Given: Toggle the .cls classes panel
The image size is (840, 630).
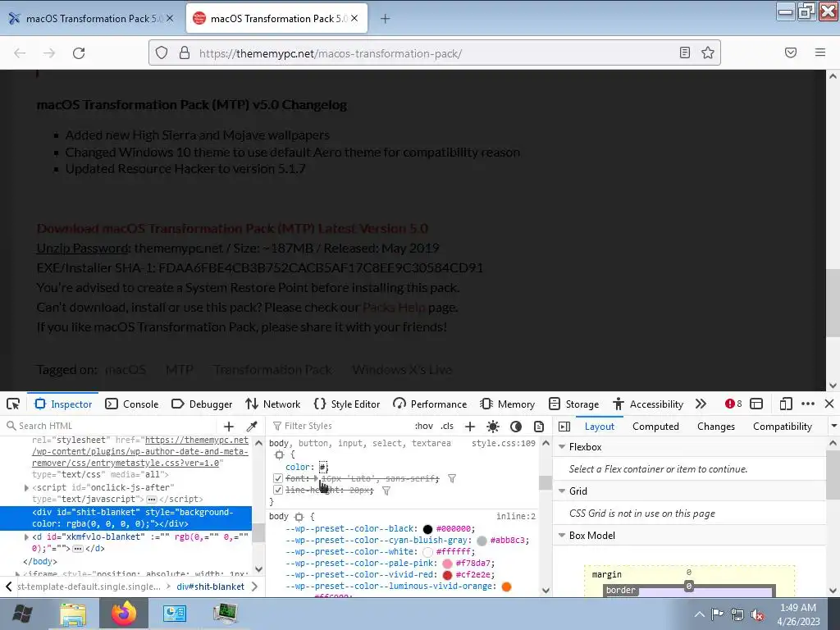Looking at the screenshot, I should (447, 426).
